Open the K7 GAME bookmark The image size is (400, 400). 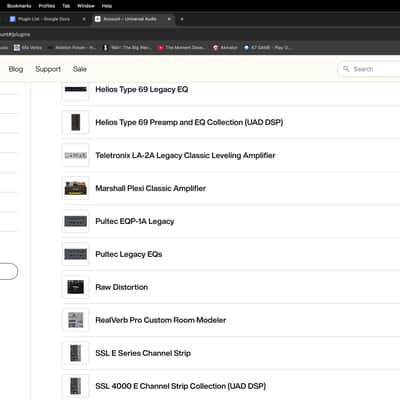coord(268,48)
